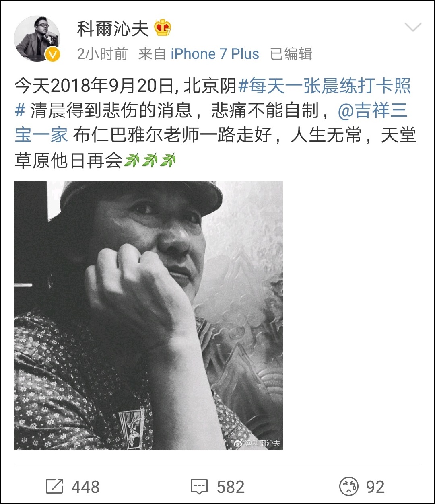Click the repost share icon
The width and height of the screenshot is (435, 504).
(x=54, y=487)
